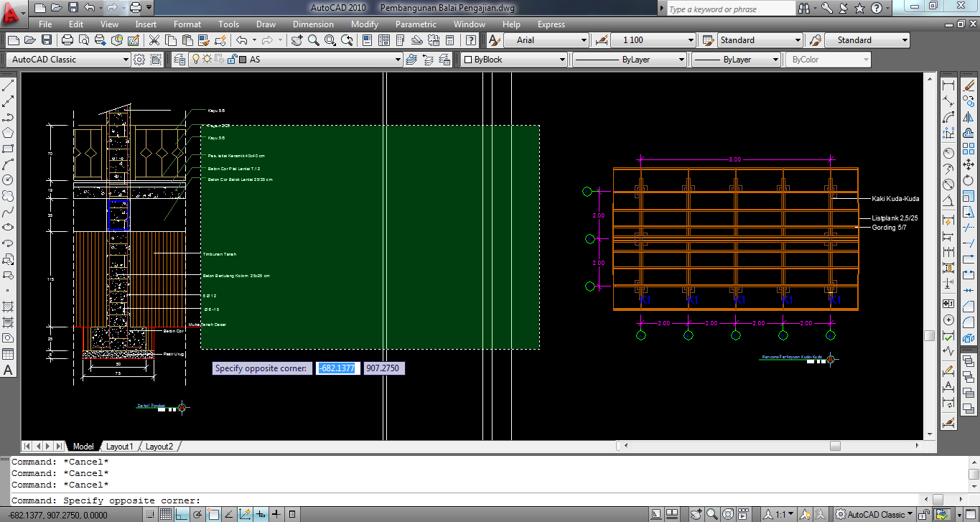Open the File menu
This screenshot has width=980, height=522.
[x=45, y=24]
